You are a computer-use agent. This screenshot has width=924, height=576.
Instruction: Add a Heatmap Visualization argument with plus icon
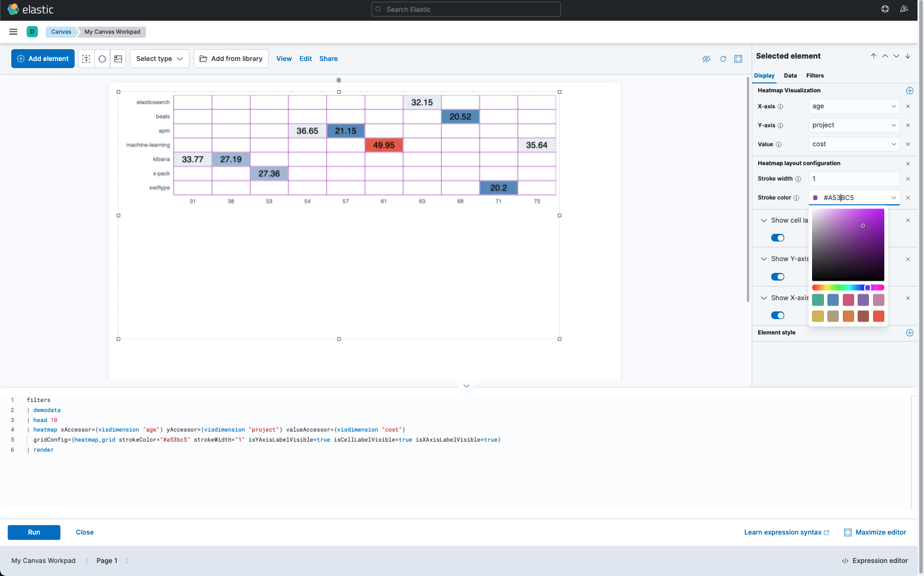click(x=910, y=91)
